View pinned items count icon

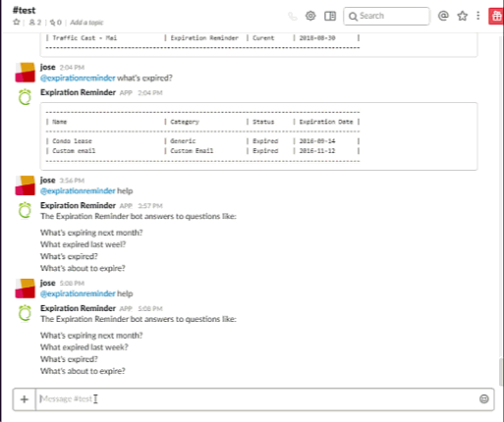click(55, 23)
